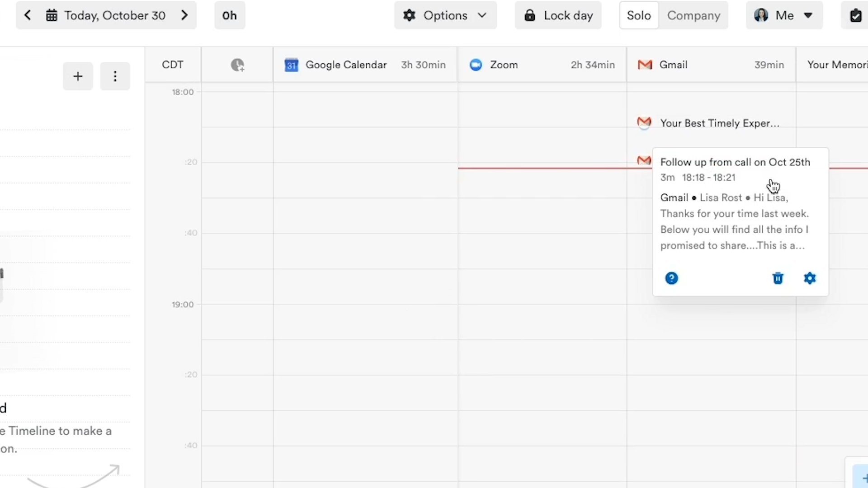The height and width of the screenshot is (488, 868).
Task: Click the Gmail icon in the tracker header
Action: [644, 65]
